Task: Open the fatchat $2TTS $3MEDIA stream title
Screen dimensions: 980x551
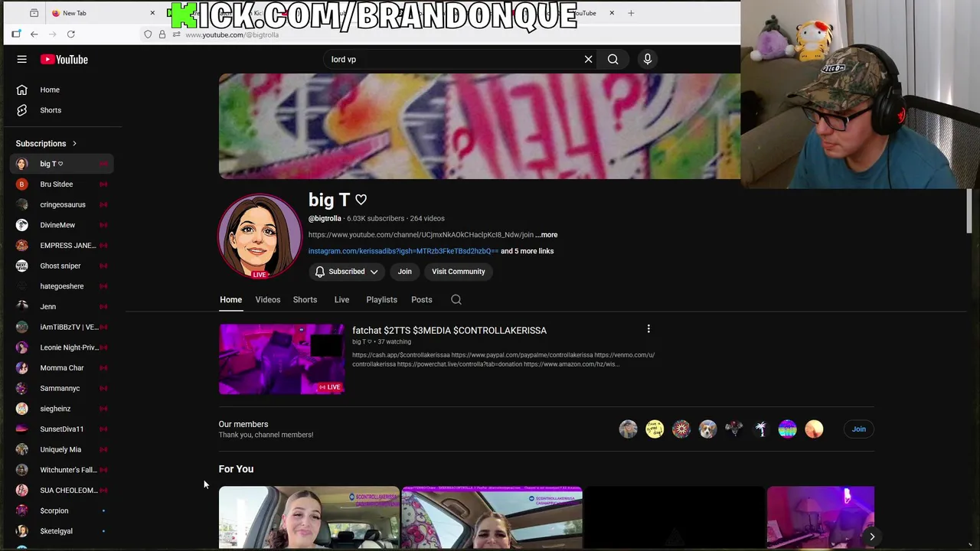Action: 449,331
